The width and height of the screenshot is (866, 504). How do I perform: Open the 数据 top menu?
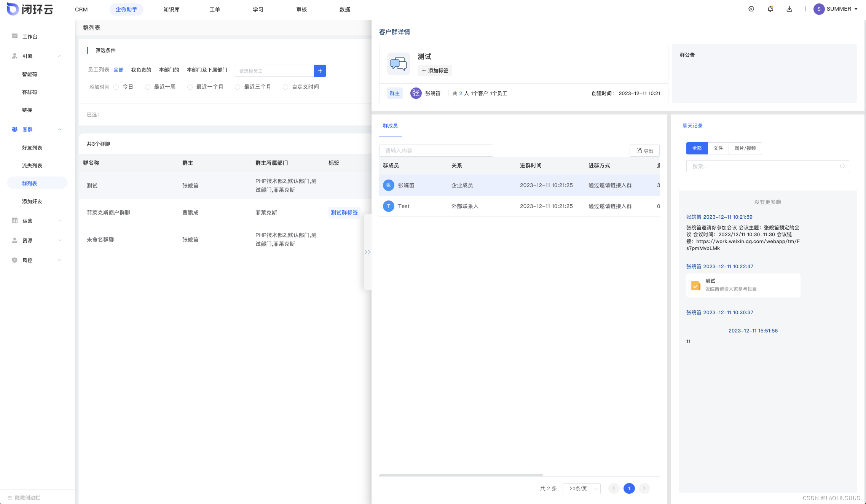(x=345, y=10)
